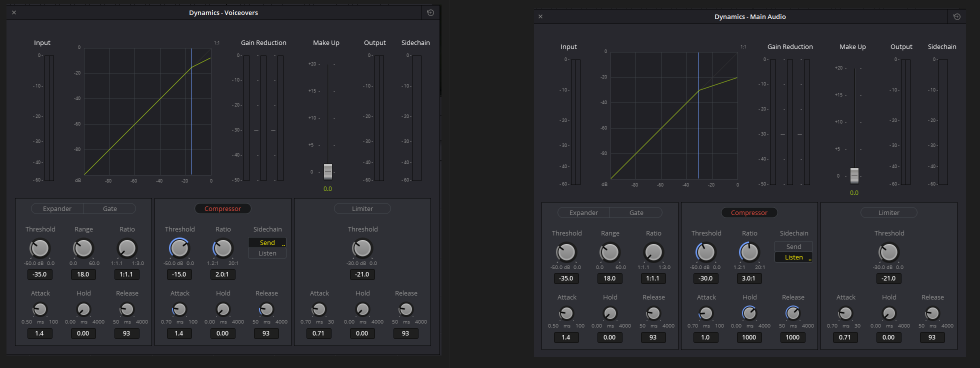Edit Main Audio limiter threshold field -21.0
Viewport: 980px width, 368px height.
[888, 278]
